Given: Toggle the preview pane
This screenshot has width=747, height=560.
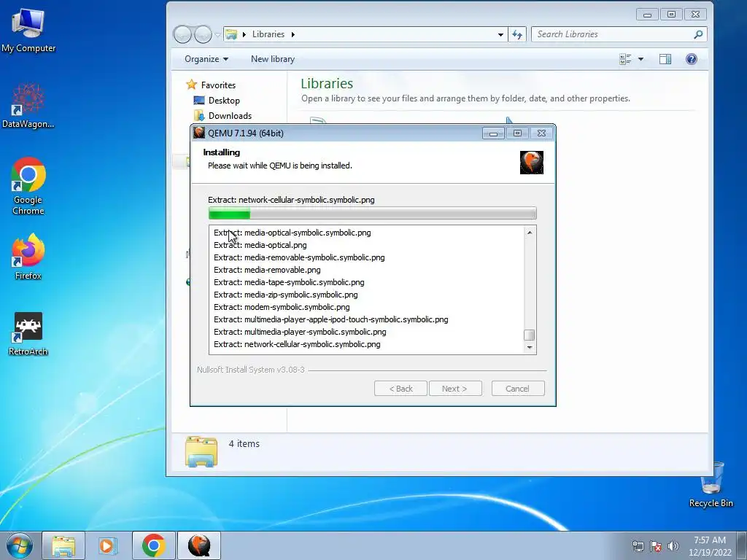Looking at the screenshot, I should click(x=665, y=59).
